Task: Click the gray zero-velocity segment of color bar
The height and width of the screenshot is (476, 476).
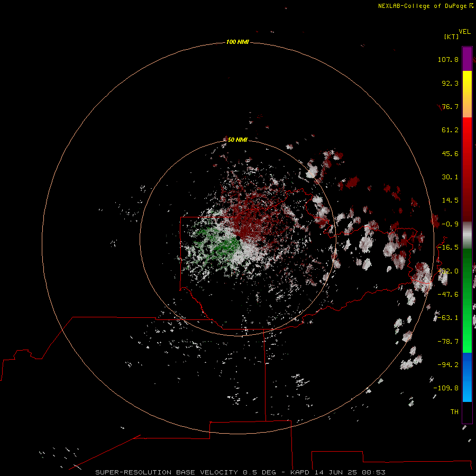Action: (x=467, y=235)
